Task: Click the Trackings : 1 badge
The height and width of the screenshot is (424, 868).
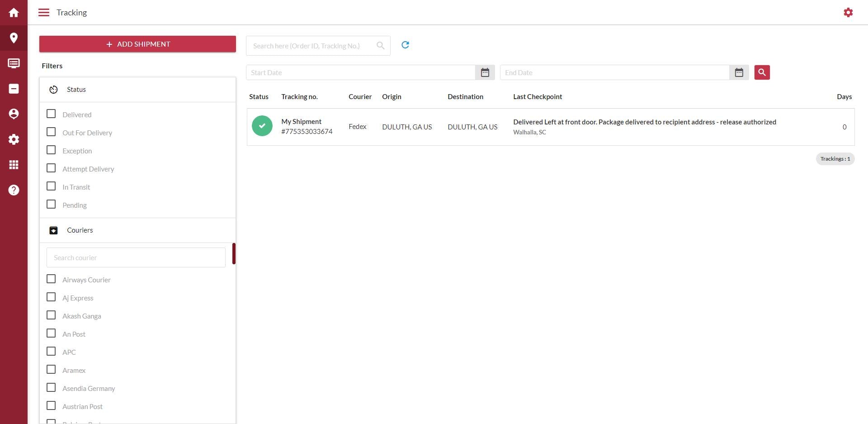Action: point(835,159)
